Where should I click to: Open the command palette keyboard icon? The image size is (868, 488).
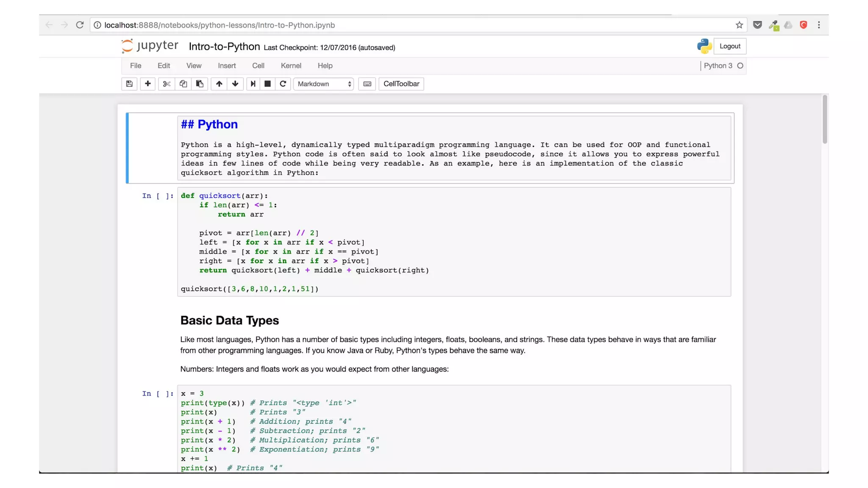[367, 84]
